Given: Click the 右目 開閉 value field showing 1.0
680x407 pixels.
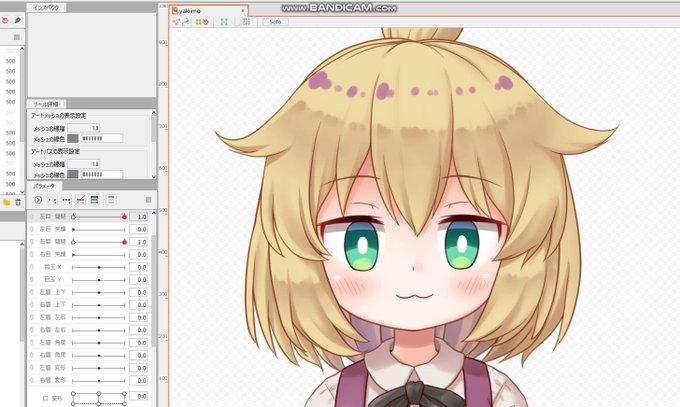Looking at the screenshot, I should tap(138, 242).
